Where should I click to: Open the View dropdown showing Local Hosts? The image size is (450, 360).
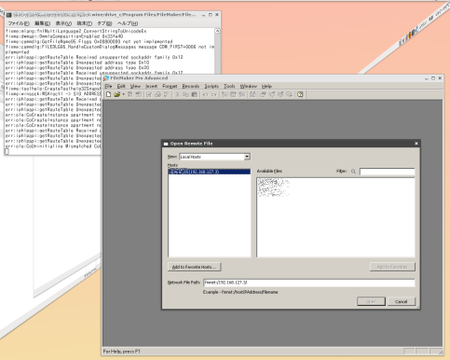[x=215, y=157]
